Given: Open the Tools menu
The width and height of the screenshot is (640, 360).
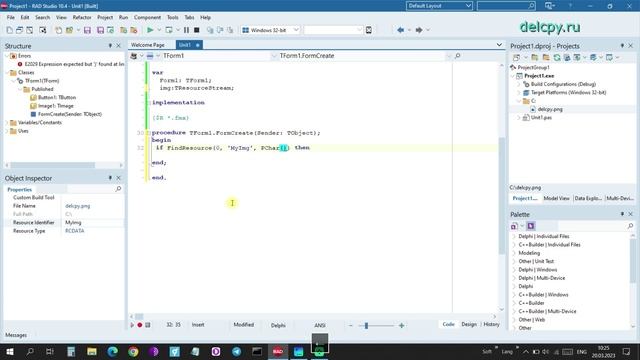Looking at the screenshot, I should [x=173, y=18].
